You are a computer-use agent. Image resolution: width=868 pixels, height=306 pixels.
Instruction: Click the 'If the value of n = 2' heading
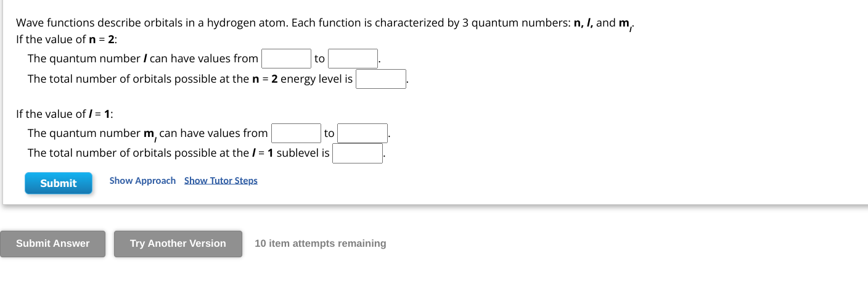point(67,39)
